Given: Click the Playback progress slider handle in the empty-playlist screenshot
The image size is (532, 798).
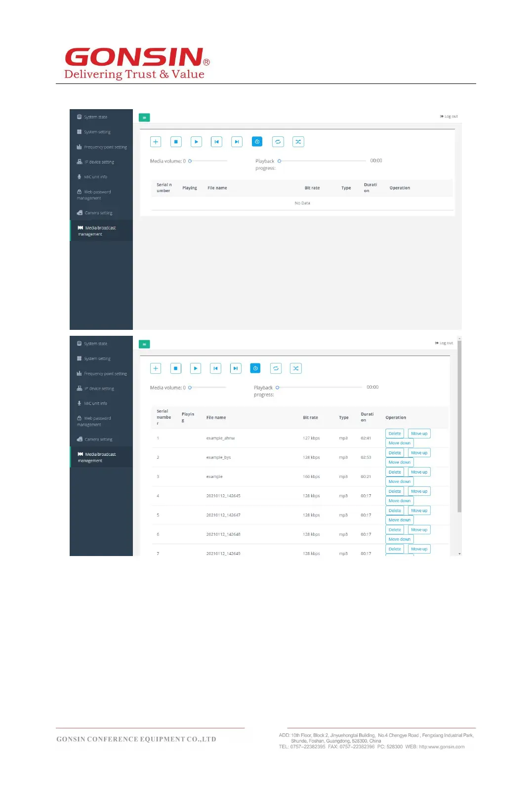Looking at the screenshot, I should (279, 161).
